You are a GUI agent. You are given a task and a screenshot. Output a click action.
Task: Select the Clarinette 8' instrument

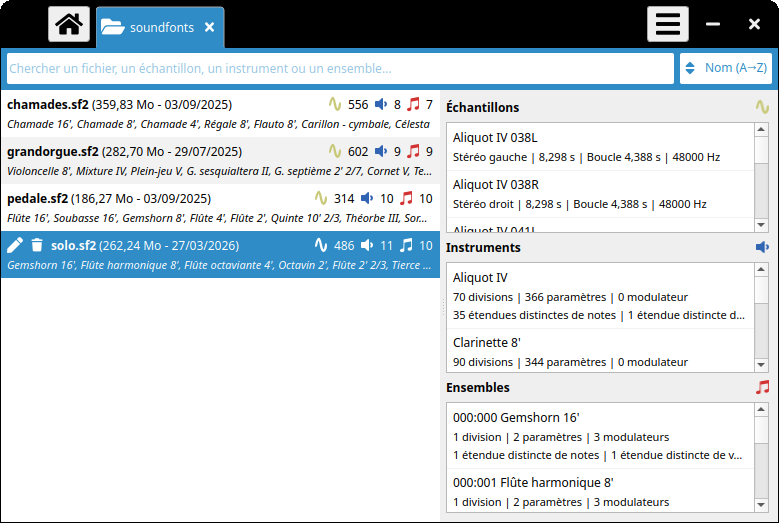(x=600, y=351)
